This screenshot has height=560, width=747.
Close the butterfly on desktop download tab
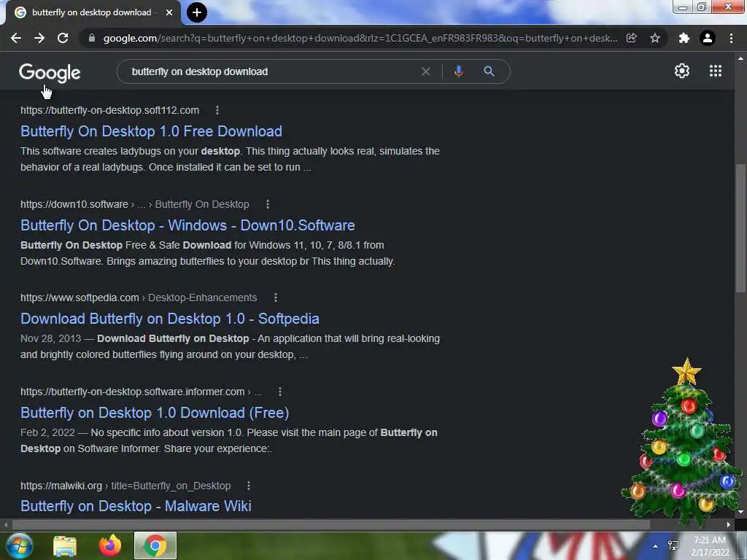(169, 12)
